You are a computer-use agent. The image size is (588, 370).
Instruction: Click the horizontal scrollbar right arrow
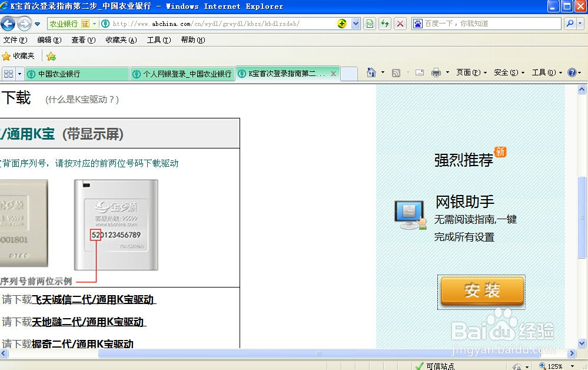[572, 353]
